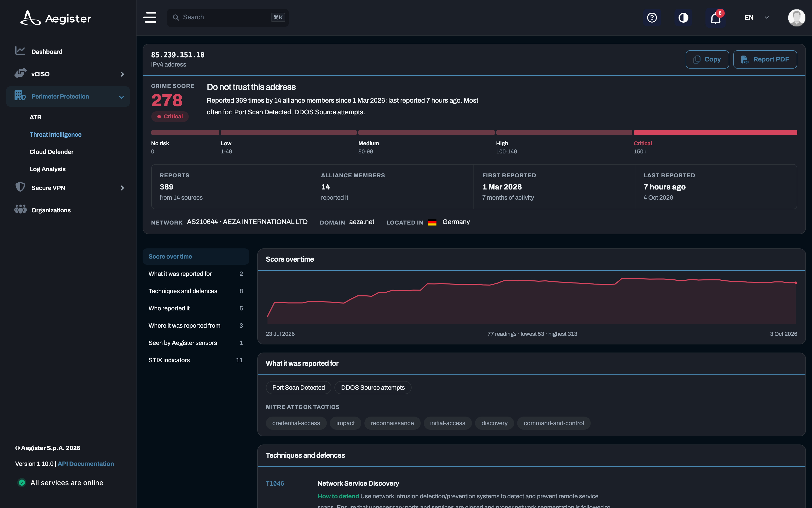Click the Network Service Discovery heading
This screenshot has width=812, height=508.
click(358, 483)
